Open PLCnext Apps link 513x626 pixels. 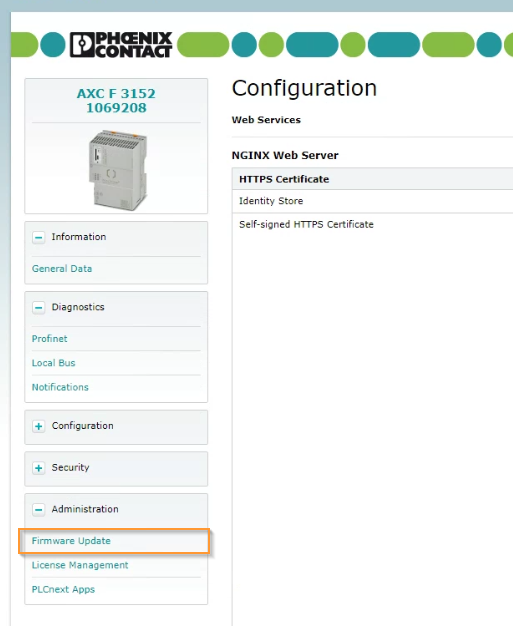tap(63, 589)
